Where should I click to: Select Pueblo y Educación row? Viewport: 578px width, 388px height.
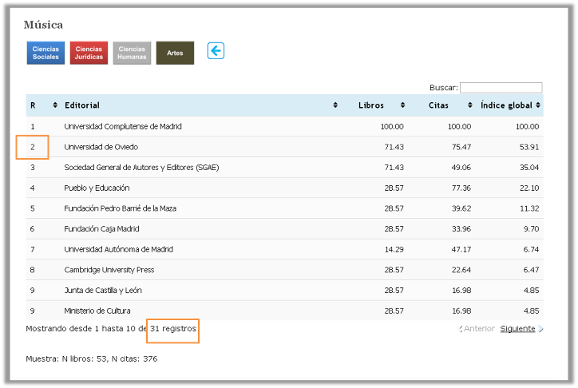click(x=285, y=188)
